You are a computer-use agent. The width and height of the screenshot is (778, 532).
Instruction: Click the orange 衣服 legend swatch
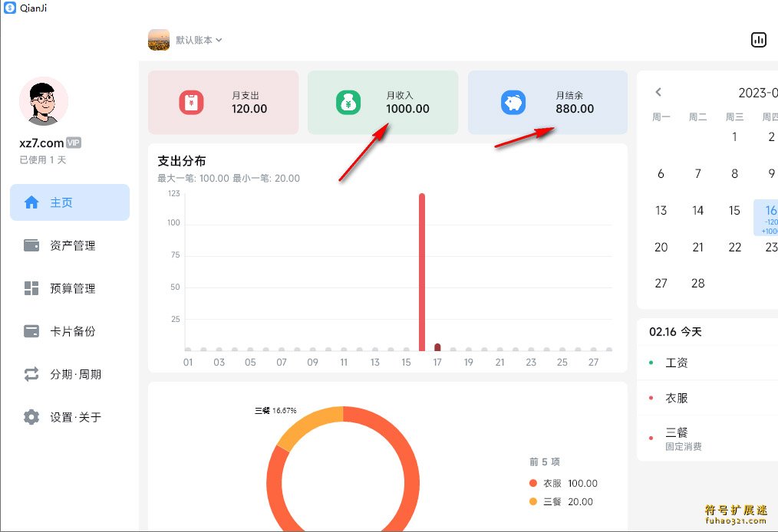(x=533, y=483)
